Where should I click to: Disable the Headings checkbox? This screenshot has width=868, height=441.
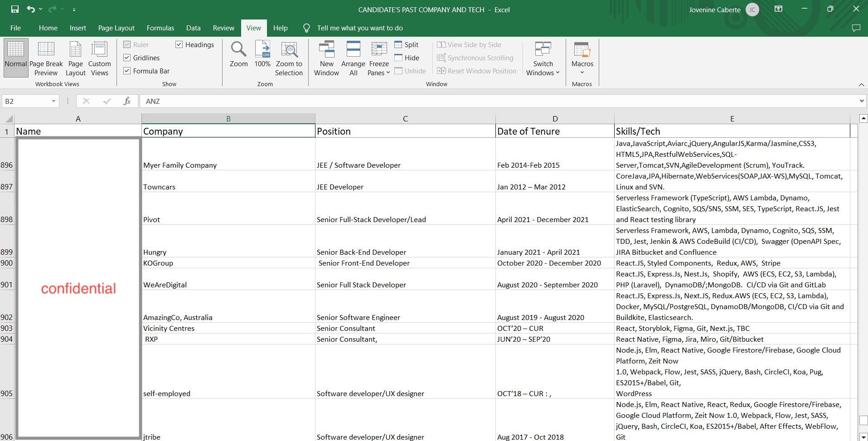(179, 44)
